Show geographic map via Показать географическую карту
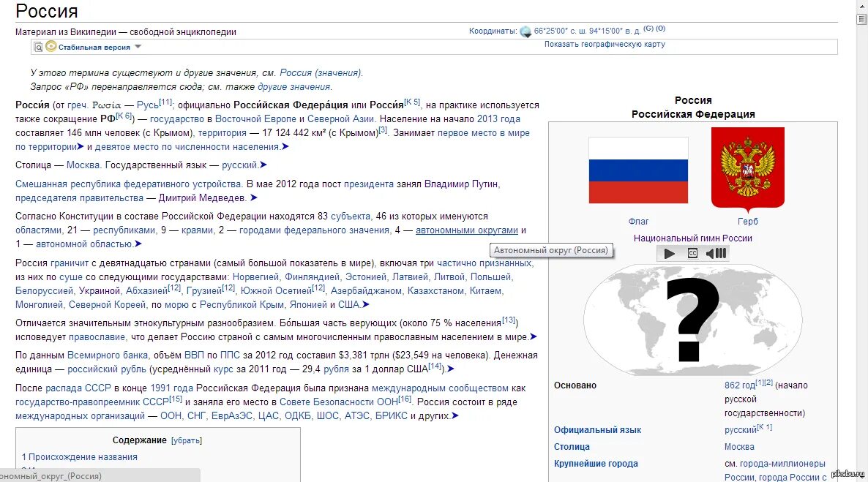 pyautogui.click(x=605, y=45)
